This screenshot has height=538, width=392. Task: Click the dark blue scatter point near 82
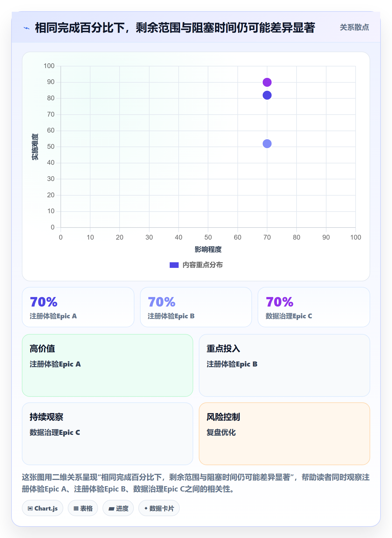click(x=267, y=95)
